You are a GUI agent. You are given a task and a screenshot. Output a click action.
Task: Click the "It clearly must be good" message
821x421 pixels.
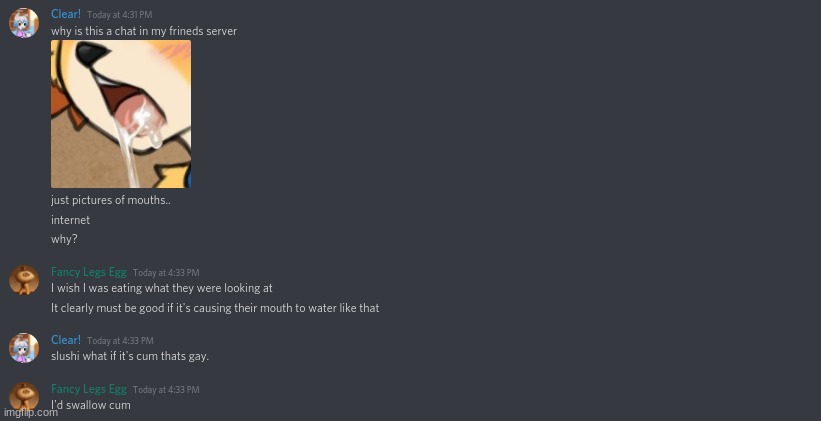[215, 308]
